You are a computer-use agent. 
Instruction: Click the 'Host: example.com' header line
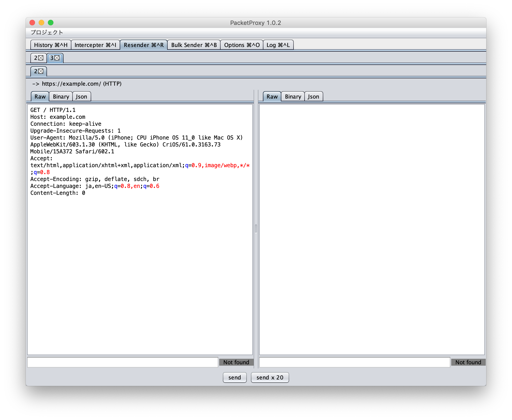[58, 117]
